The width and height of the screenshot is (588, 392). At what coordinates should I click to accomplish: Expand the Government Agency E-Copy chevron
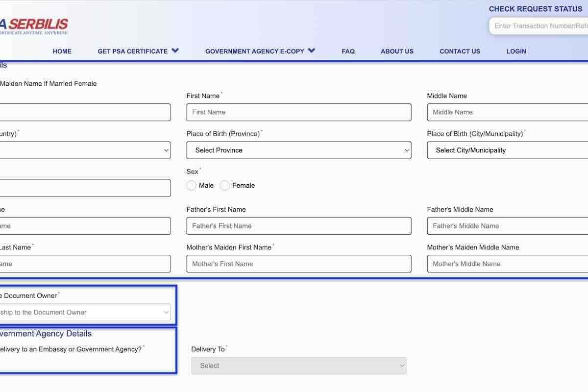pos(312,51)
